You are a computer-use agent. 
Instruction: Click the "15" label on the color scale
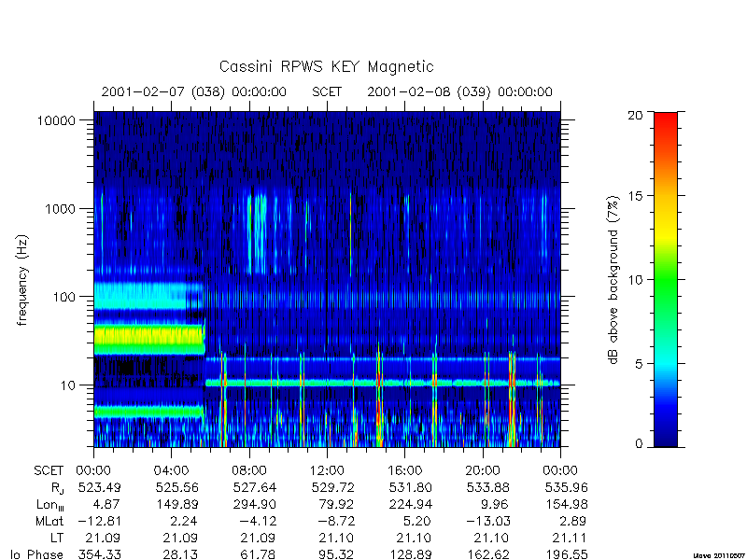tap(635, 196)
